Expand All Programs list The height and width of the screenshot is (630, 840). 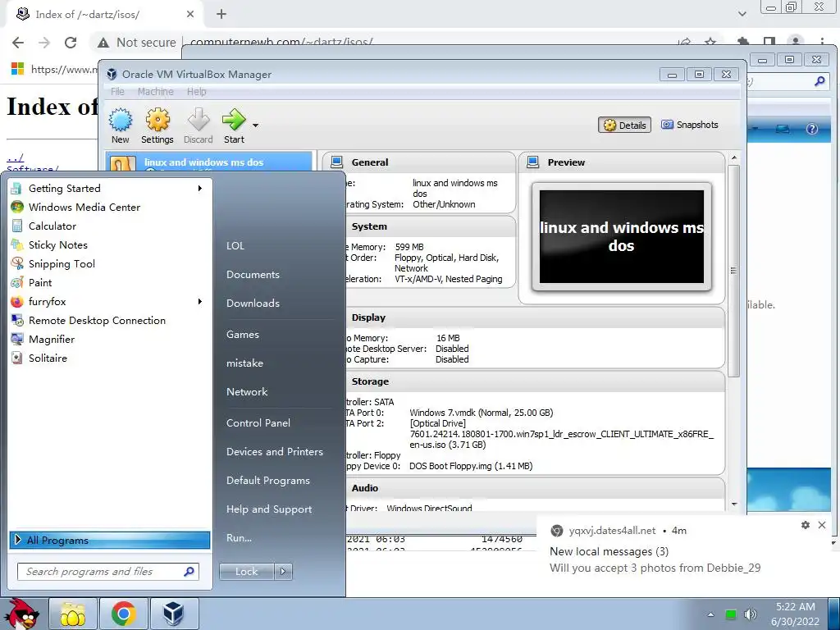coord(110,540)
